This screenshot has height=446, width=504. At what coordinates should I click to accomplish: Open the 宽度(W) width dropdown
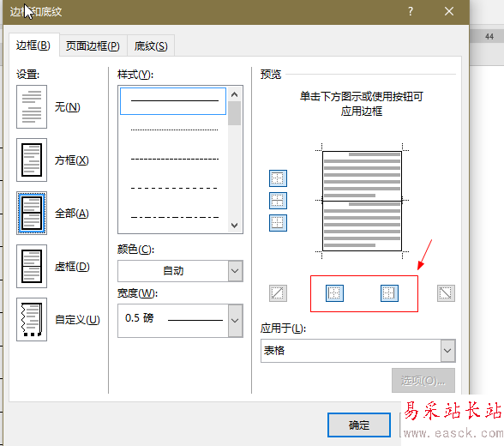(x=235, y=321)
